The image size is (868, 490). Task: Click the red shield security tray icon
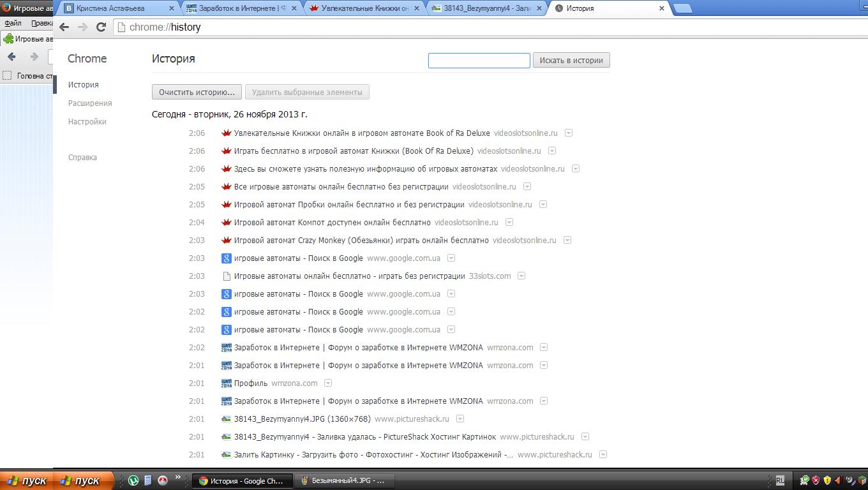(816, 480)
